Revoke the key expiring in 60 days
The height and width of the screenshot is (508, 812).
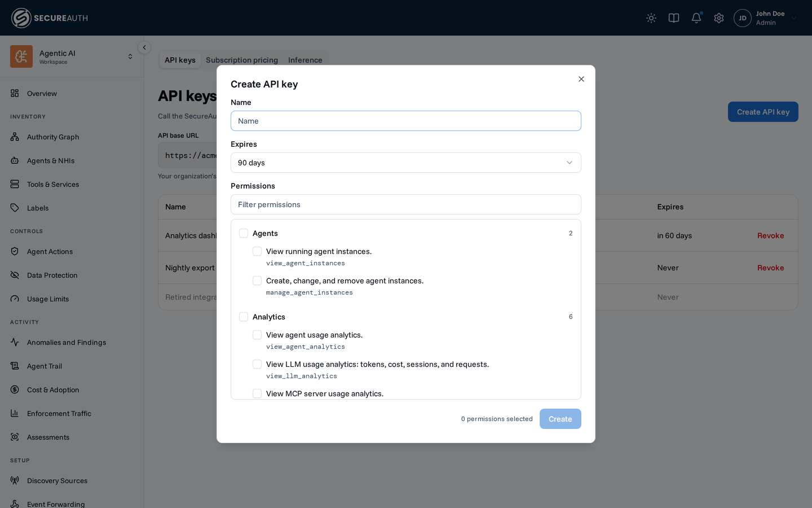click(x=770, y=235)
